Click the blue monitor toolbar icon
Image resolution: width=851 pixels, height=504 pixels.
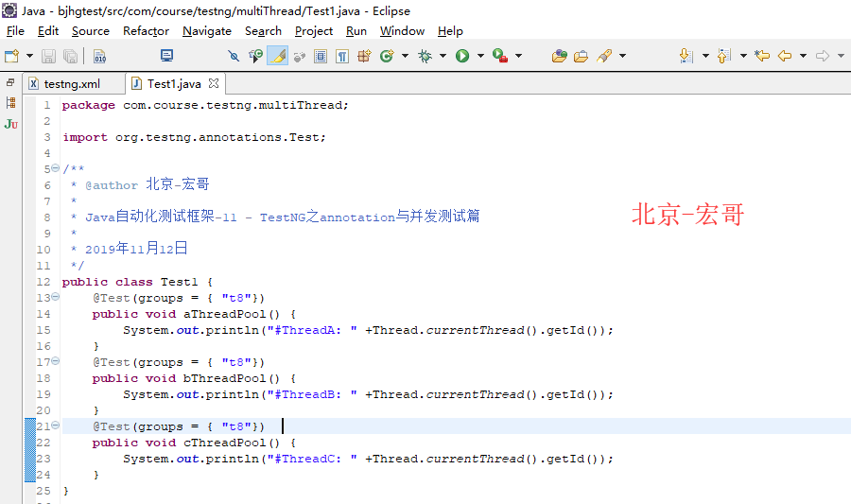click(x=166, y=56)
